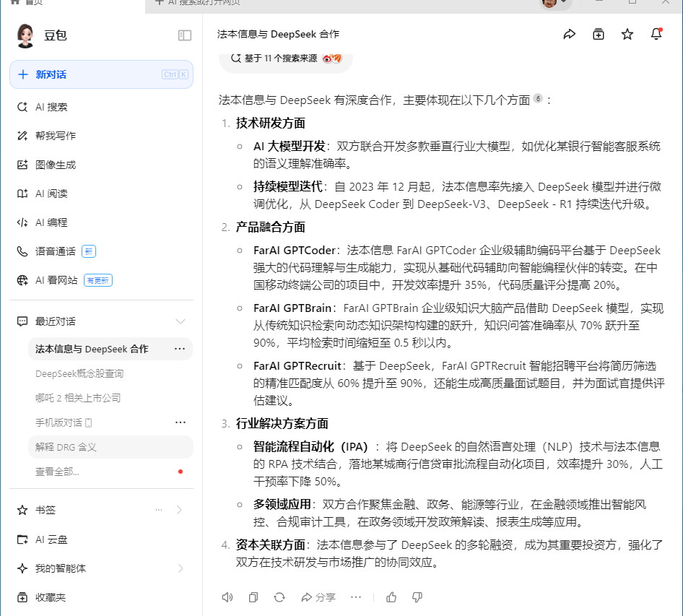Click citation number 6 reference badge

(538, 98)
